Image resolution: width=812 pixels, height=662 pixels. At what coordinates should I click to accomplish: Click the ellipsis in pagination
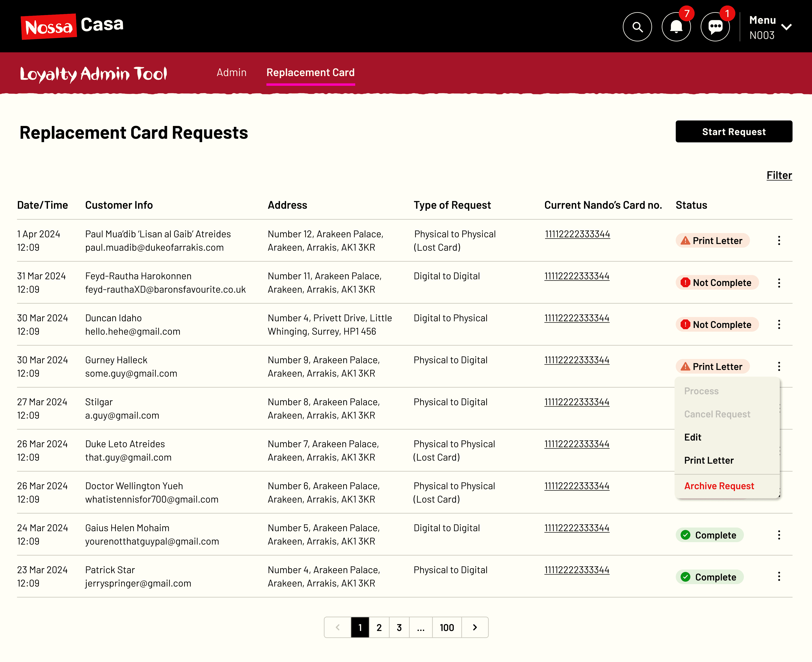(x=421, y=627)
